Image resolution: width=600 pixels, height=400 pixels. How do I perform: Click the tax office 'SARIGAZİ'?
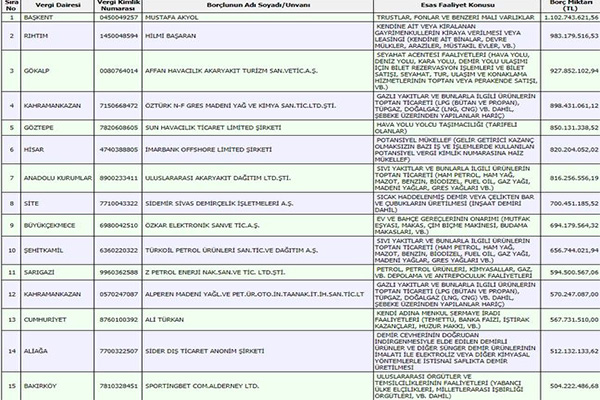pyautogui.click(x=39, y=273)
